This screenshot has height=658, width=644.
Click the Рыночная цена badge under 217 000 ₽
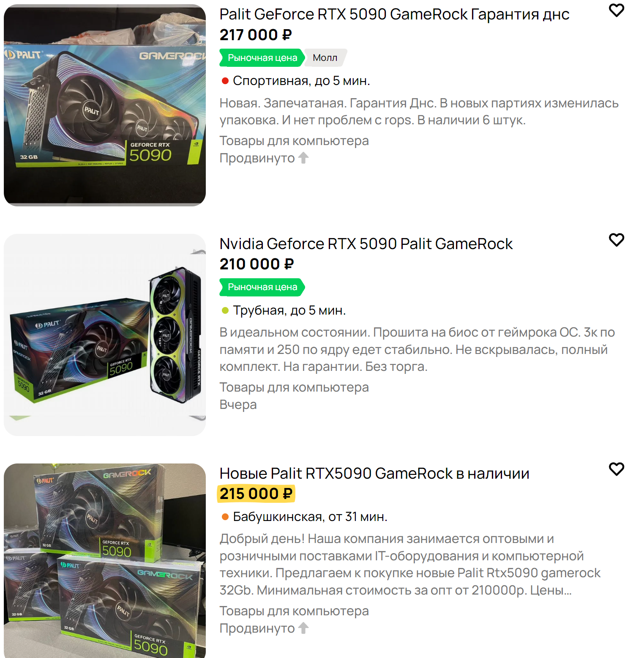[262, 58]
